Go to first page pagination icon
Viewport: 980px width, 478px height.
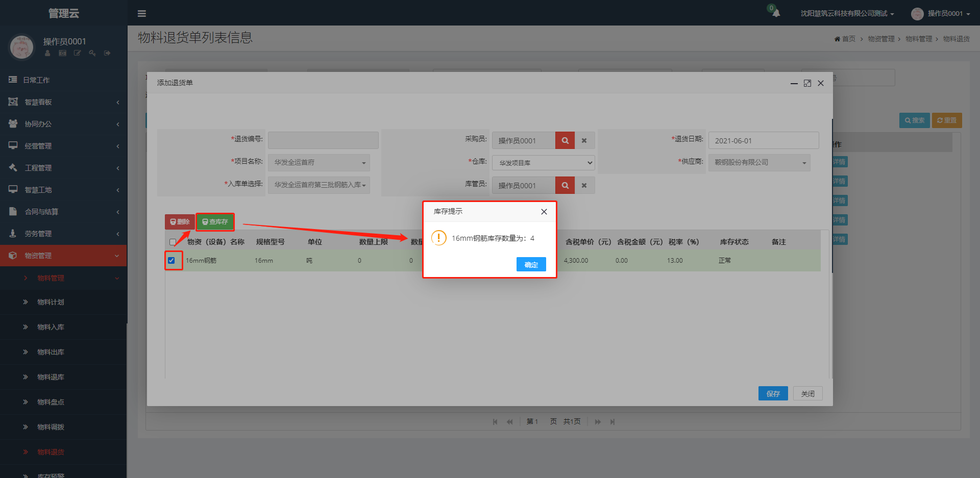tap(495, 422)
